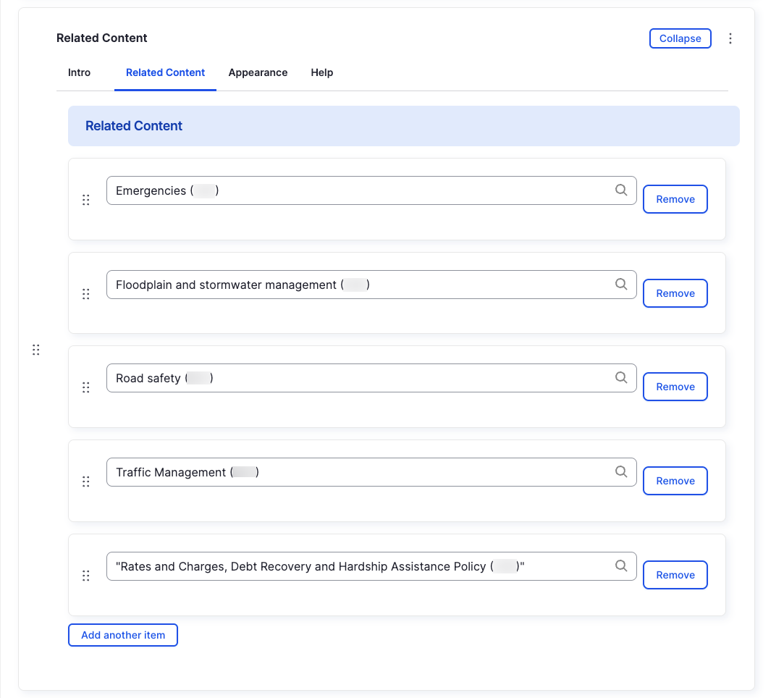Click the search icon in the Rates and Charges field

[621, 565]
